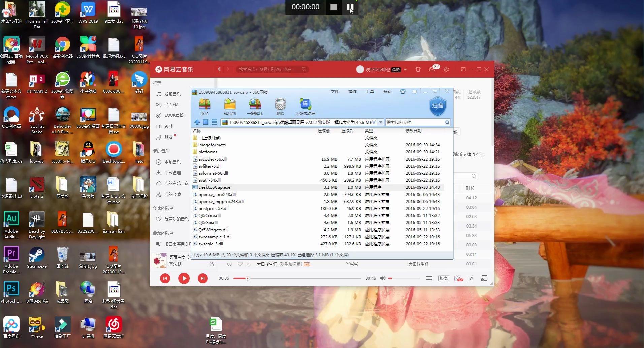The width and height of the screenshot is (644, 348).
Task: Open the feedback message icon in 360压缩 title bar
Action: (414, 91)
